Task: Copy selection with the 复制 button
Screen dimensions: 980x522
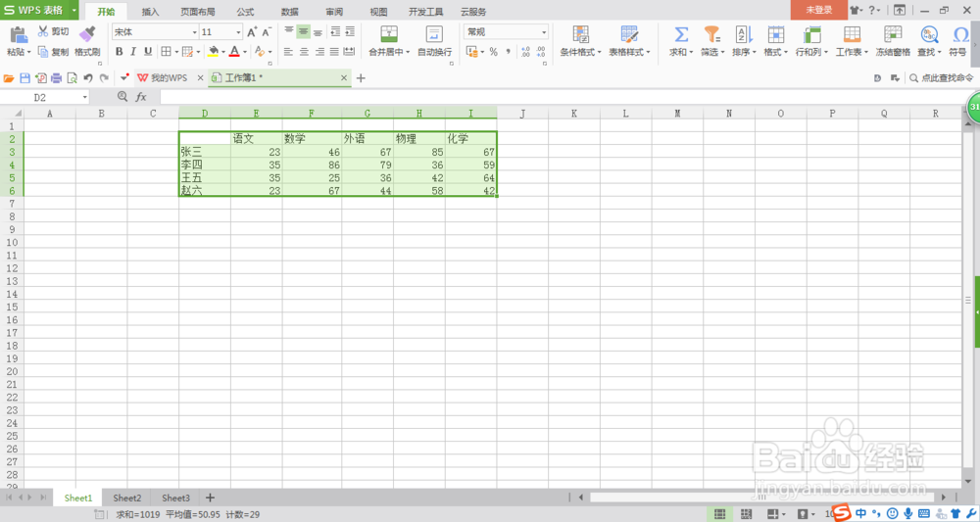Action: click(x=53, y=52)
